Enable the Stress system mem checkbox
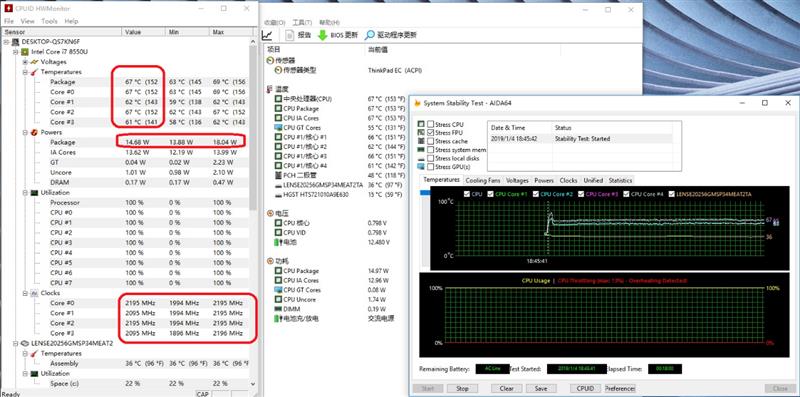This screenshot has width=800, height=397. [431, 150]
